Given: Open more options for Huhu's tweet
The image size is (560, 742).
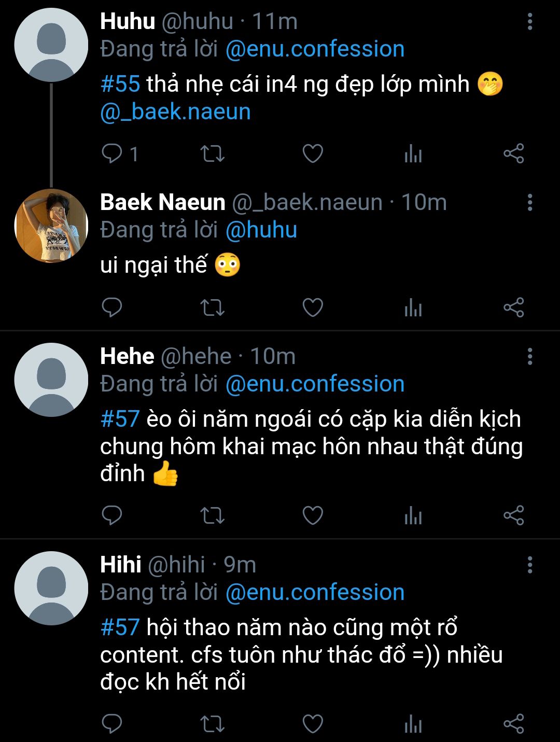Looking at the screenshot, I should (x=529, y=22).
